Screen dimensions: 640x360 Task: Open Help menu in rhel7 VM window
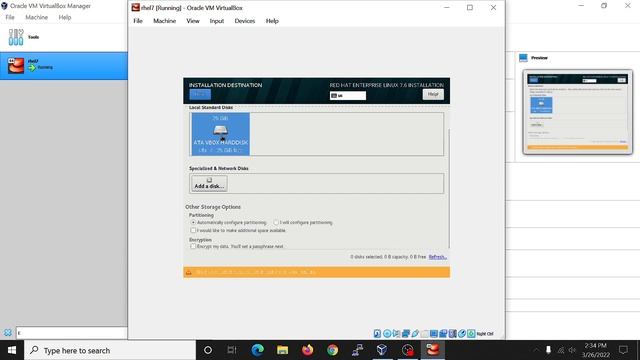point(272,21)
